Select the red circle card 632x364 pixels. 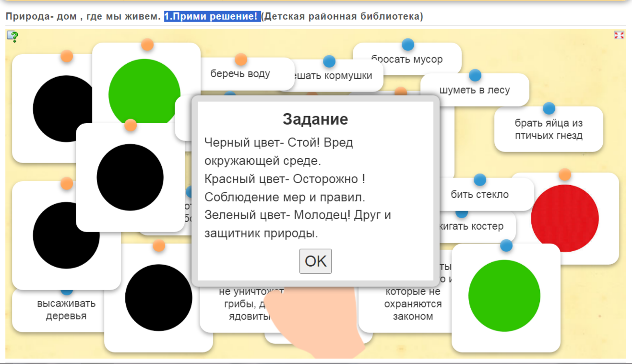coord(565,218)
